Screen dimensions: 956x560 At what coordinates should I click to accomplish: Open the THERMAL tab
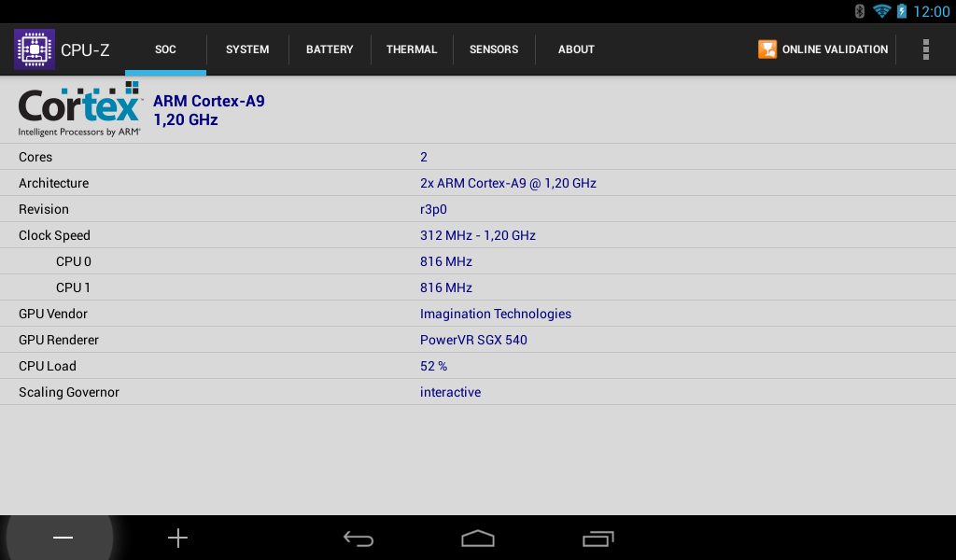click(412, 49)
